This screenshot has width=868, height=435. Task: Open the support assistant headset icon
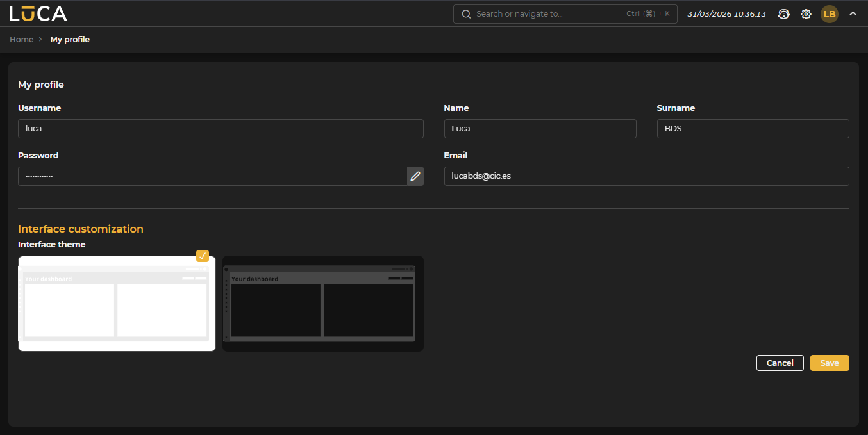tap(783, 14)
